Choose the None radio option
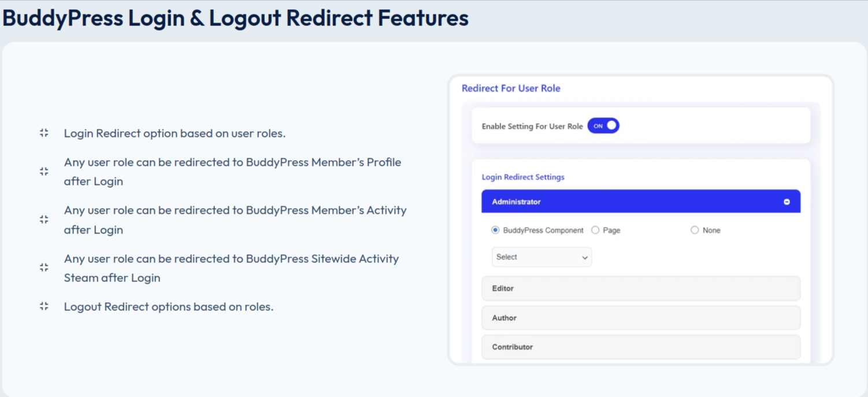The image size is (868, 397). pyautogui.click(x=695, y=230)
